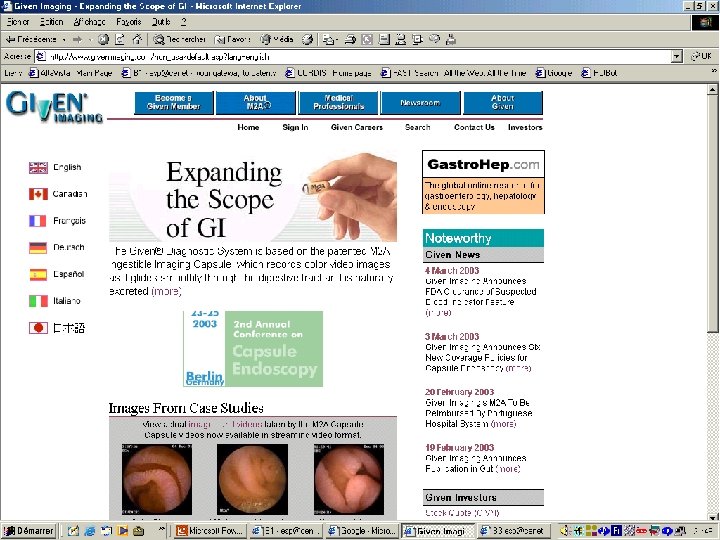This screenshot has height=540, width=720.
Task: Click the media player quick launch icon
Action: click(123, 531)
